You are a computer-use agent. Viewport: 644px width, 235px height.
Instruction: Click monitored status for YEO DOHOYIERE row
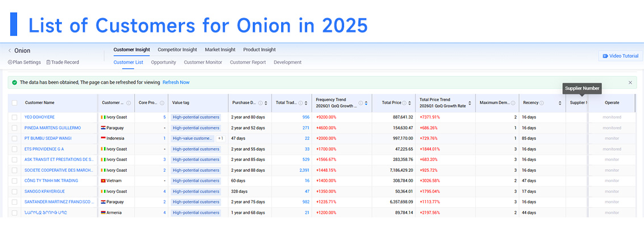[612, 117]
